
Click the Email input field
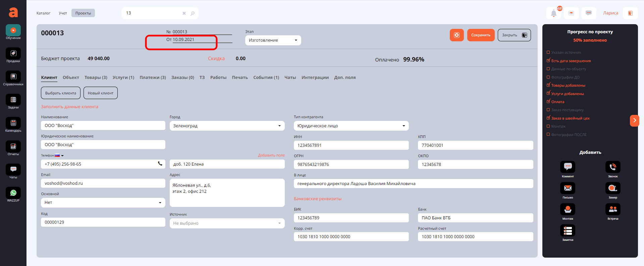pyautogui.click(x=103, y=183)
